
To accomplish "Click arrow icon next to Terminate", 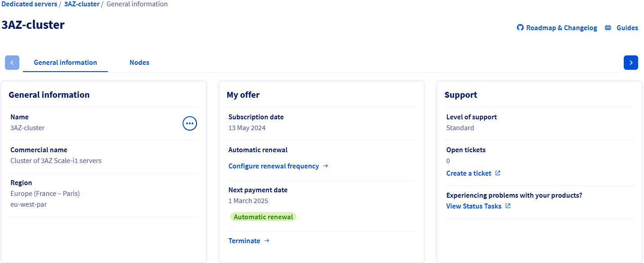I will click(x=267, y=240).
